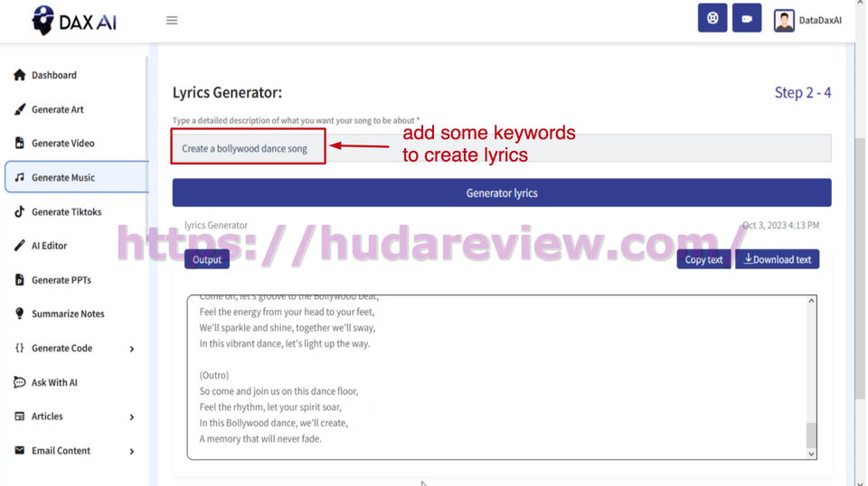The image size is (868, 486).
Task: Click the song description input field
Action: tap(501, 148)
